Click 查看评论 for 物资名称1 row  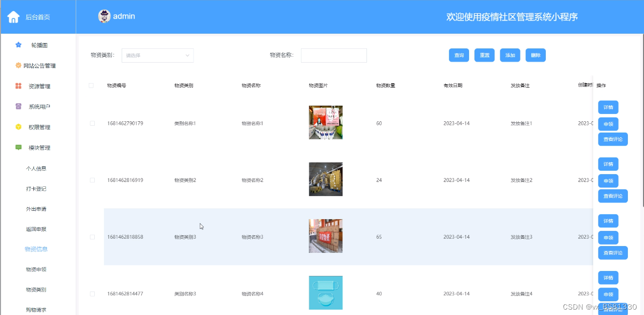(x=613, y=139)
